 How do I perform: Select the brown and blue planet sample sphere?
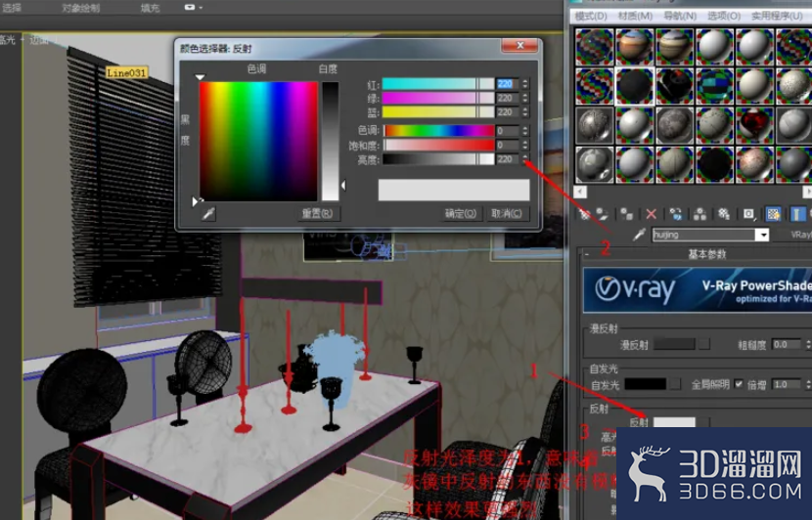coord(634,47)
